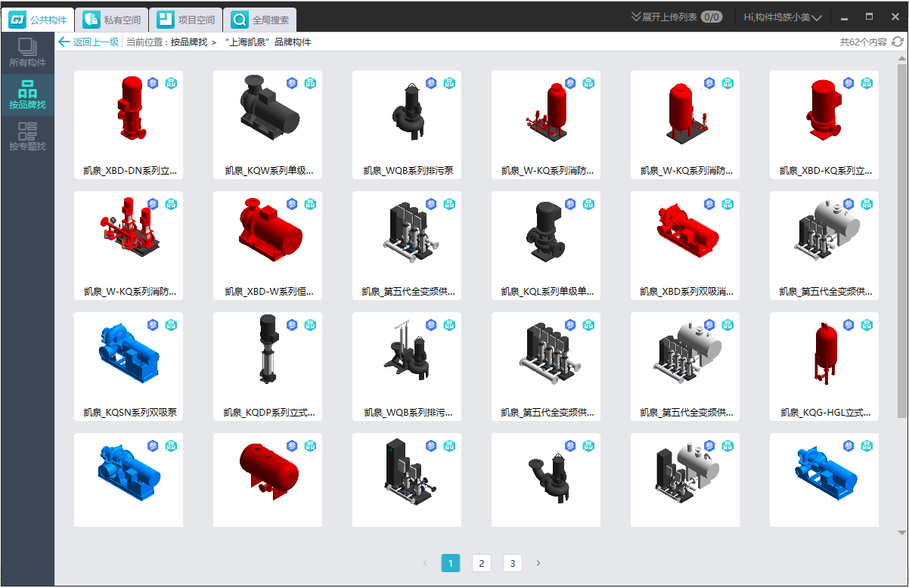The image size is (909, 588).
Task: Click the 参 badge on 凯泉_KQSN card
Action: pos(153,325)
